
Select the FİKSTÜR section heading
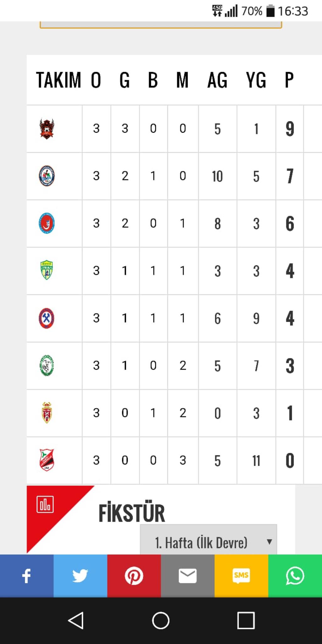(132, 513)
